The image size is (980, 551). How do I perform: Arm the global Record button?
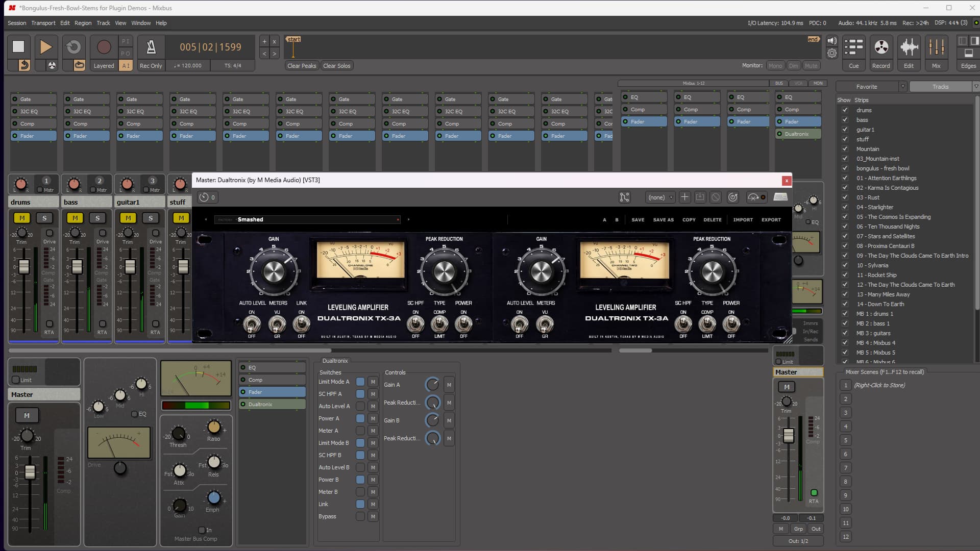tap(104, 47)
